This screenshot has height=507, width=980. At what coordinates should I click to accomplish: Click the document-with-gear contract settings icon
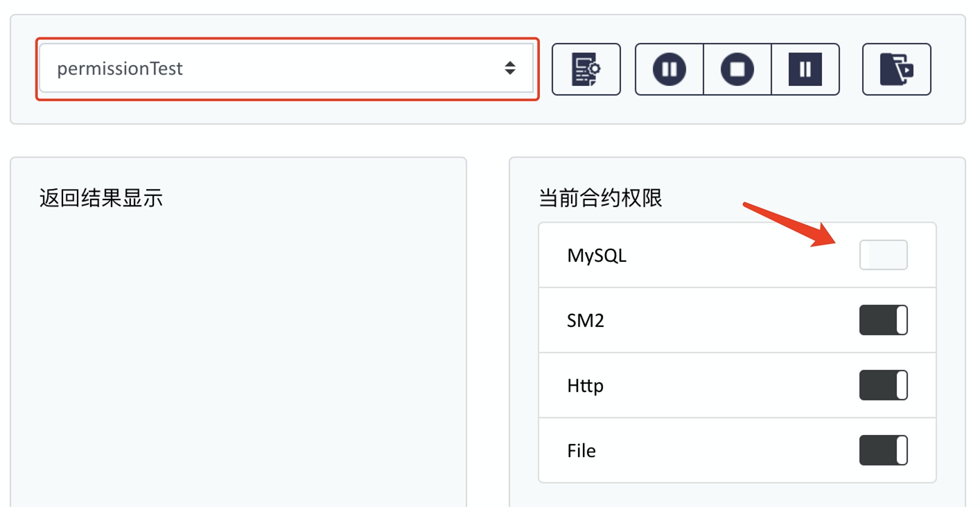[586, 69]
